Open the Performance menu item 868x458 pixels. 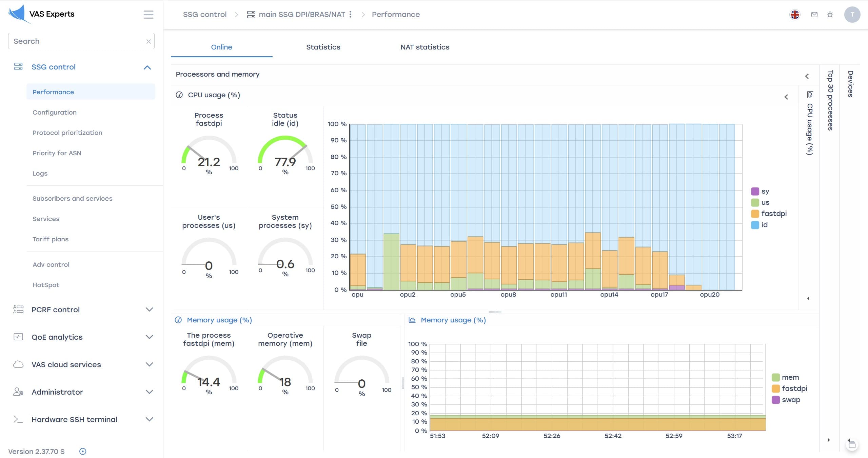click(91, 92)
